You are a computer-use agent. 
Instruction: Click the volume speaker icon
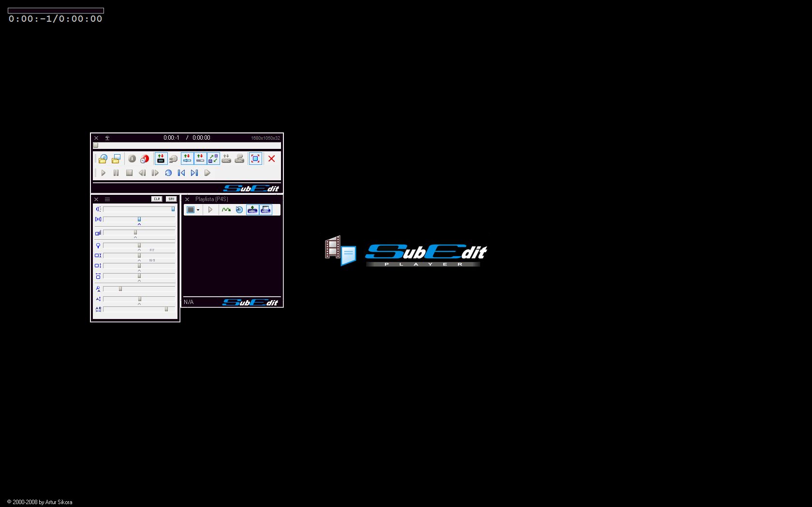coord(98,209)
